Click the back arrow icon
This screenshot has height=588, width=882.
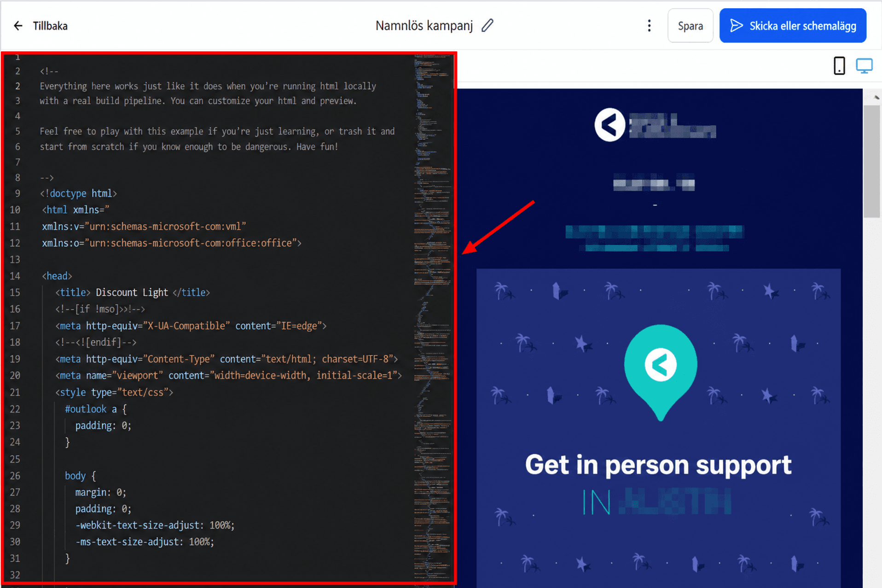(x=18, y=26)
